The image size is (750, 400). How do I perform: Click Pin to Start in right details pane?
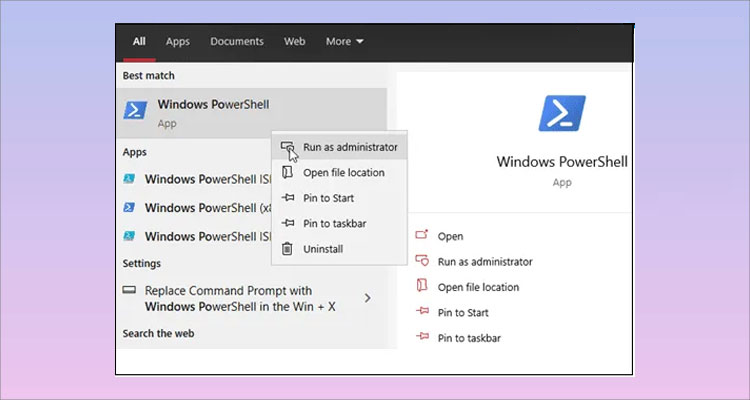(x=463, y=313)
